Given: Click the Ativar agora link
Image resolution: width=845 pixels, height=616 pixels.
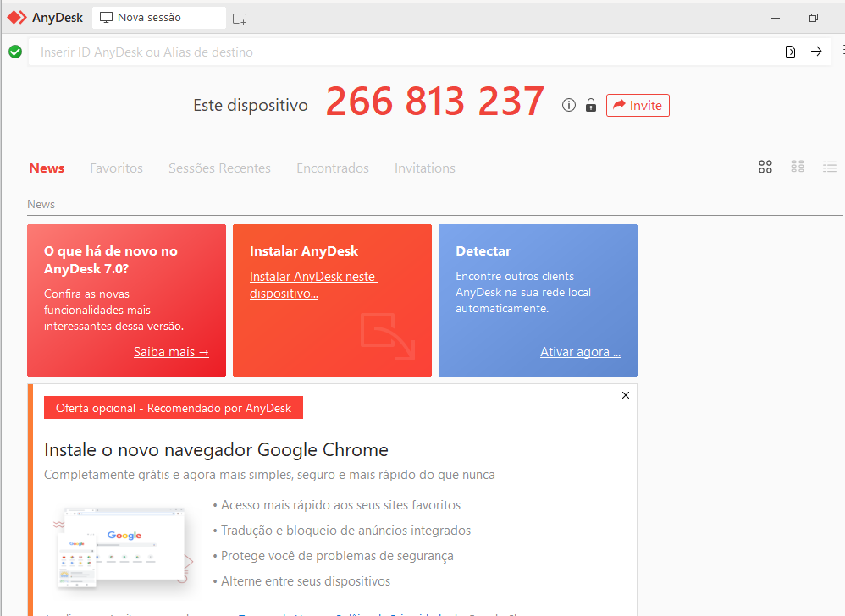Looking at the screenshot, I should pos(580,352).
